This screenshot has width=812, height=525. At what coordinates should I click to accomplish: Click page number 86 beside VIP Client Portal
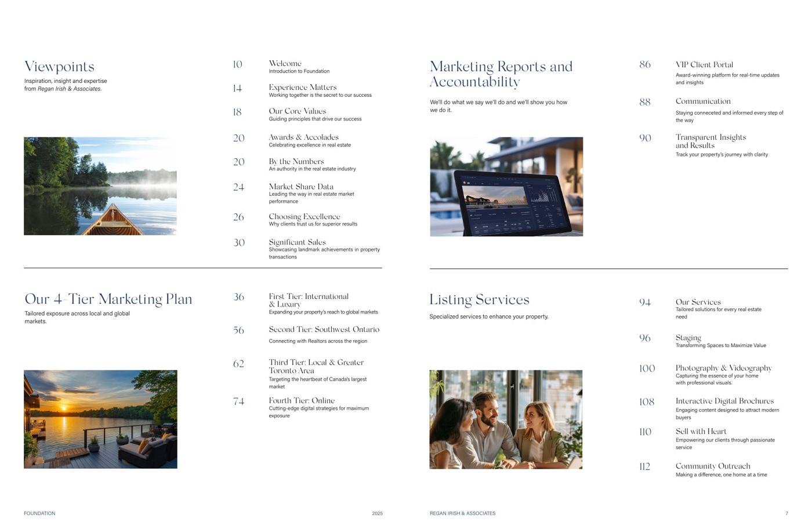pyautogui.click(x=645, y=65)
